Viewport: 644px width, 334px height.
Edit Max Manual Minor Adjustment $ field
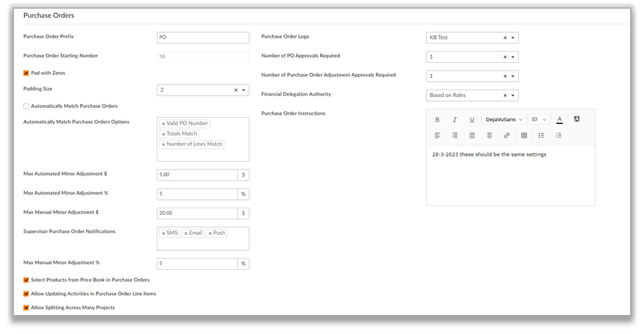[x=197, y=213]
